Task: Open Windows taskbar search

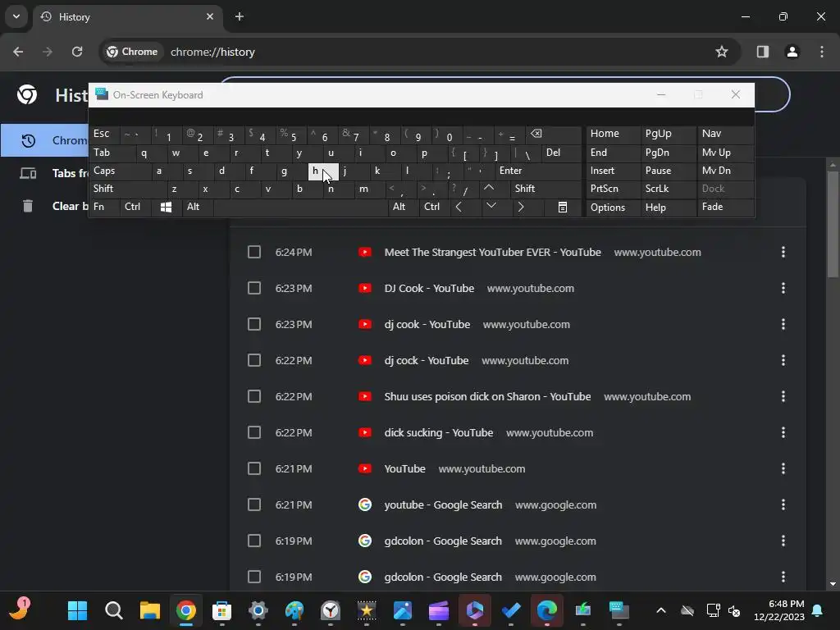Action: pos(113,610)
